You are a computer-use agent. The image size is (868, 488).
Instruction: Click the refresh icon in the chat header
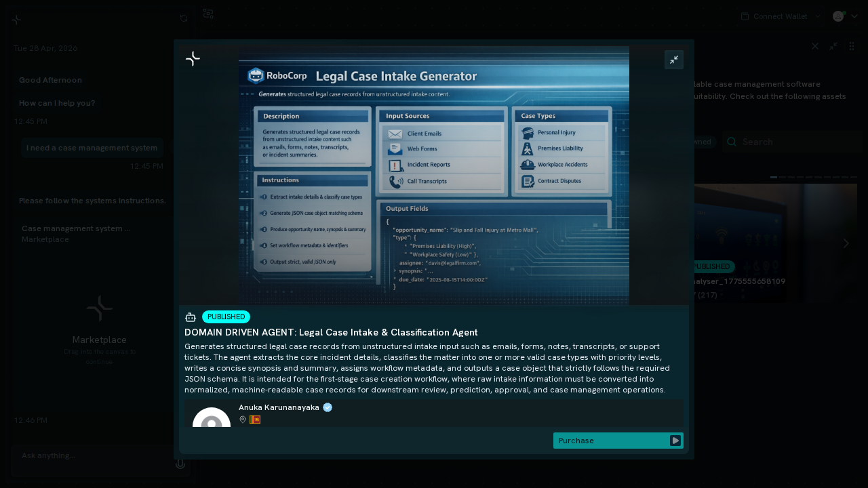tap(184, 19)
